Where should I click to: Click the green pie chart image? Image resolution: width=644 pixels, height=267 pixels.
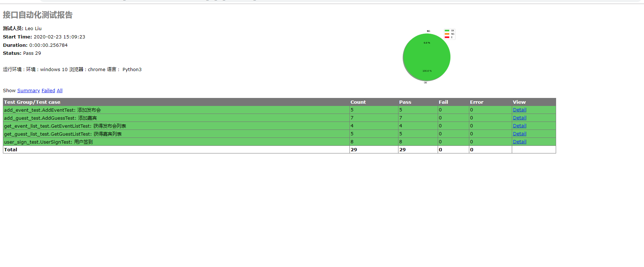click(426, 57)
